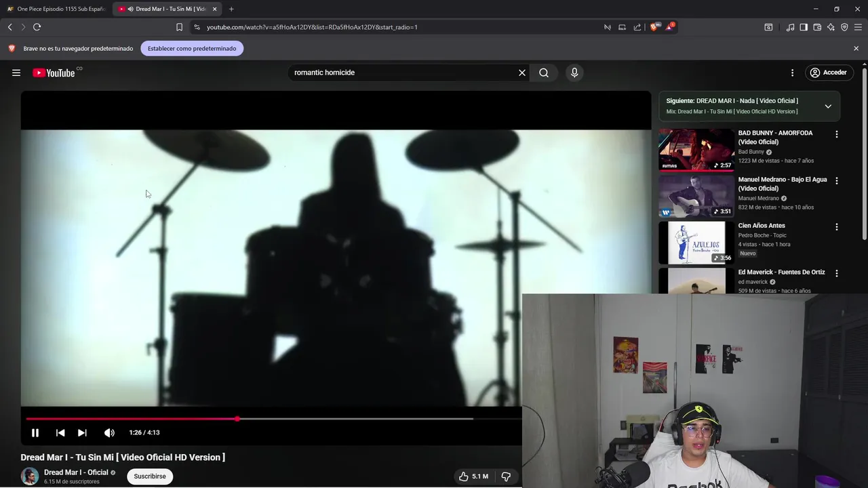Click the Acceder sign-in button
868x488 pixels.
(x=828, y=73)
